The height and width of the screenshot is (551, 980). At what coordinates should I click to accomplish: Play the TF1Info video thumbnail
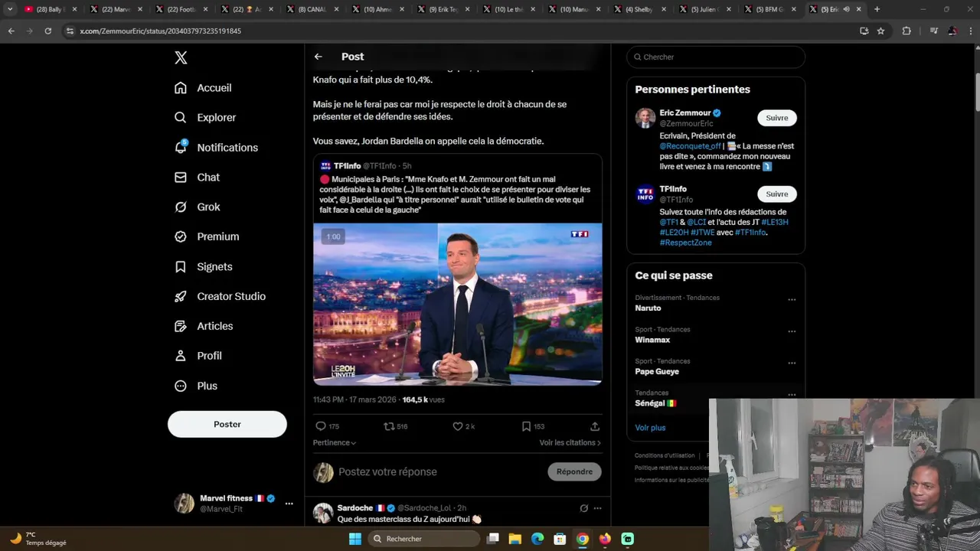(458, 304)
